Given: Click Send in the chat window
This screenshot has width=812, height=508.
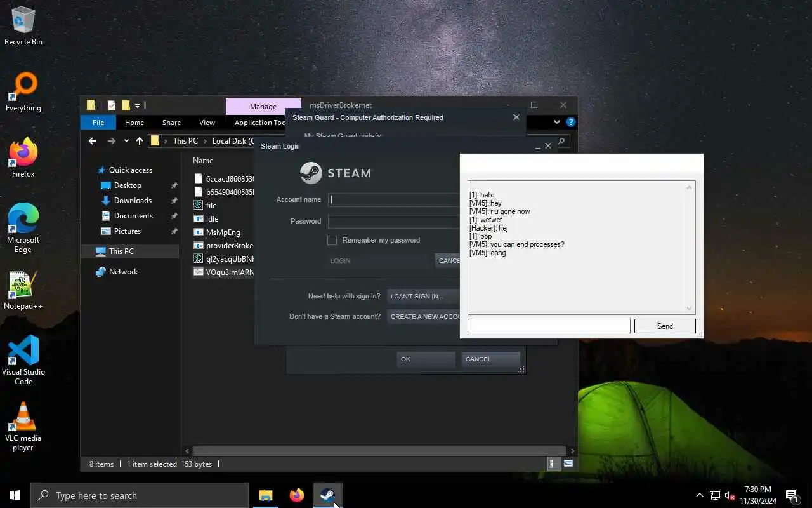Looking at the screenshot, I should click(665, 326).
